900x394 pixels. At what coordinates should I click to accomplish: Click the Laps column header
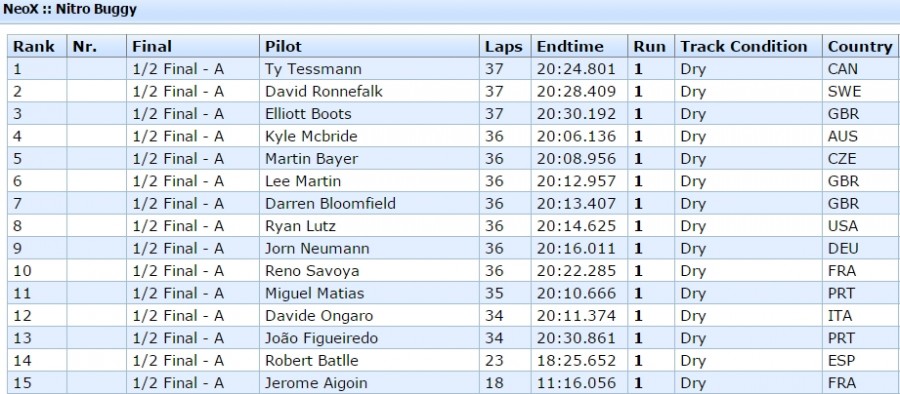(x=505, y=47)
